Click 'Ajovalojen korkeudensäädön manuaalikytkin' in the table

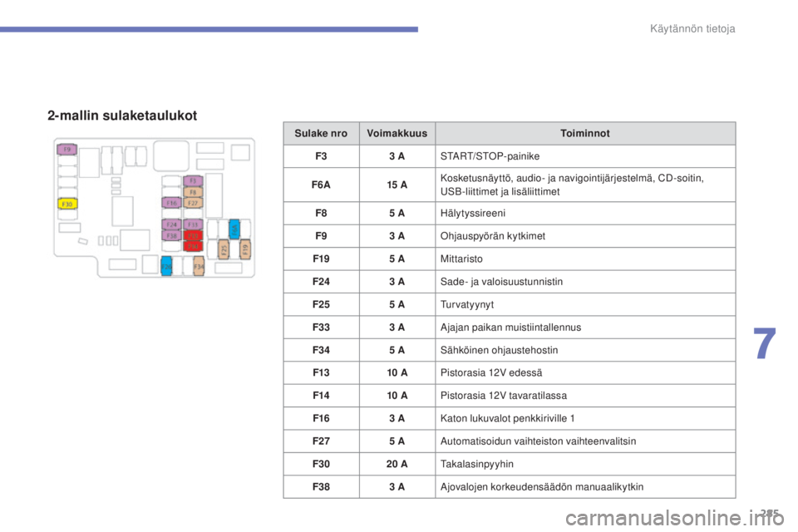[x=542, y=486]
